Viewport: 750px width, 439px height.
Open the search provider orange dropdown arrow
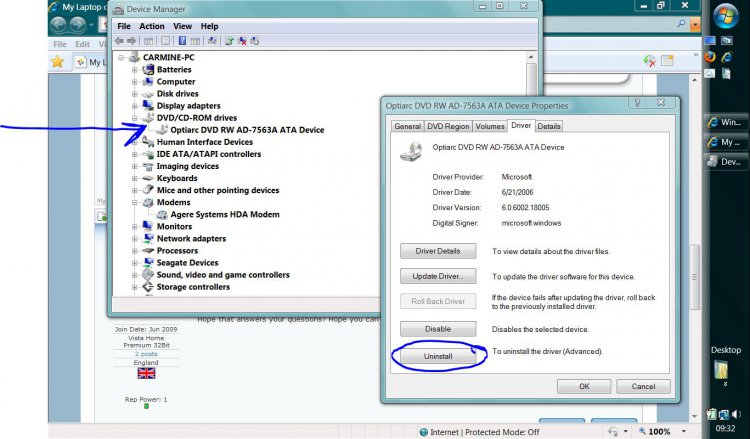coord(695,23)
